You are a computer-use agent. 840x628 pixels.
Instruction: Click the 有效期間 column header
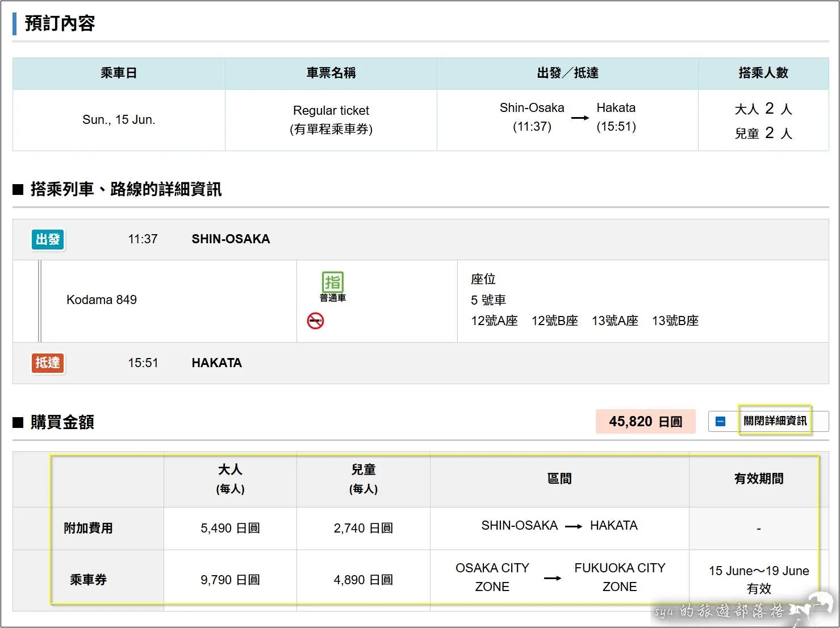(x=759, y=479)
